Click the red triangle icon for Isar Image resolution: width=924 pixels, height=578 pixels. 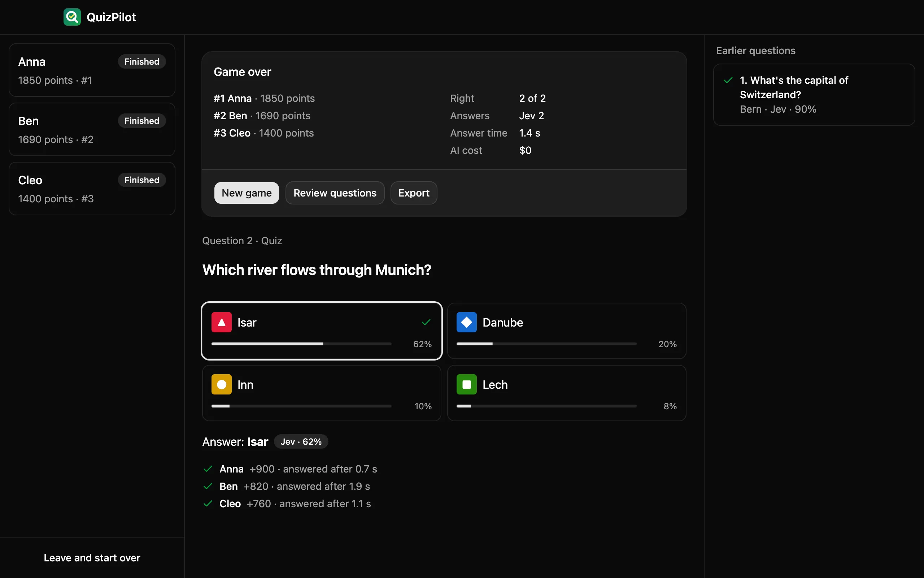pos(222,322)
